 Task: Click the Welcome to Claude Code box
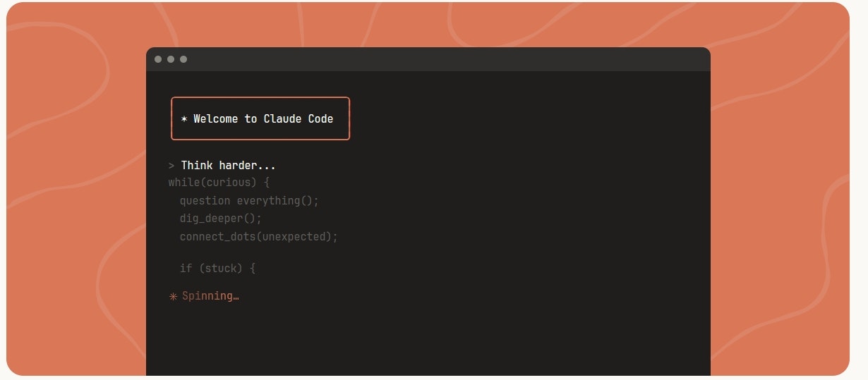pyautogui.click(x=260, y=118)
